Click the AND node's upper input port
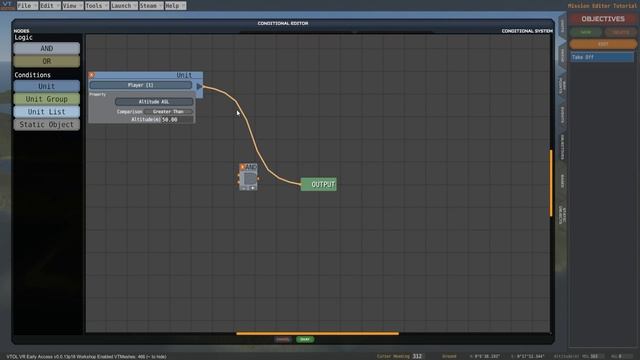 pos(238,176)
